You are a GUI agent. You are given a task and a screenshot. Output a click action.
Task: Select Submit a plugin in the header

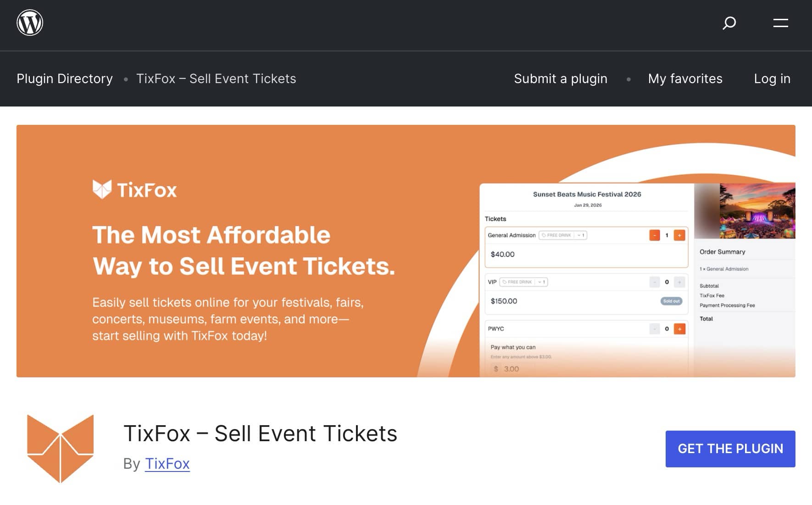pyautogui.click(x=561, y=79)
